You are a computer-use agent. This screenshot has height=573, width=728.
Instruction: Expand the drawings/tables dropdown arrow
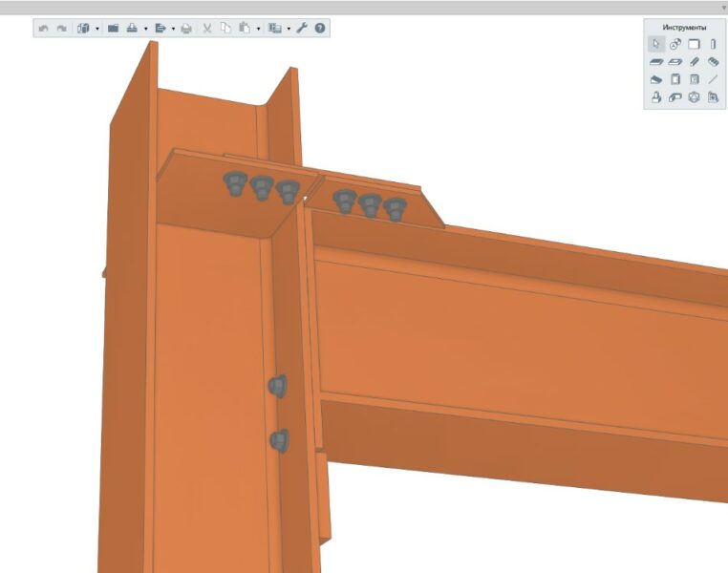click(x=289, y=29)
